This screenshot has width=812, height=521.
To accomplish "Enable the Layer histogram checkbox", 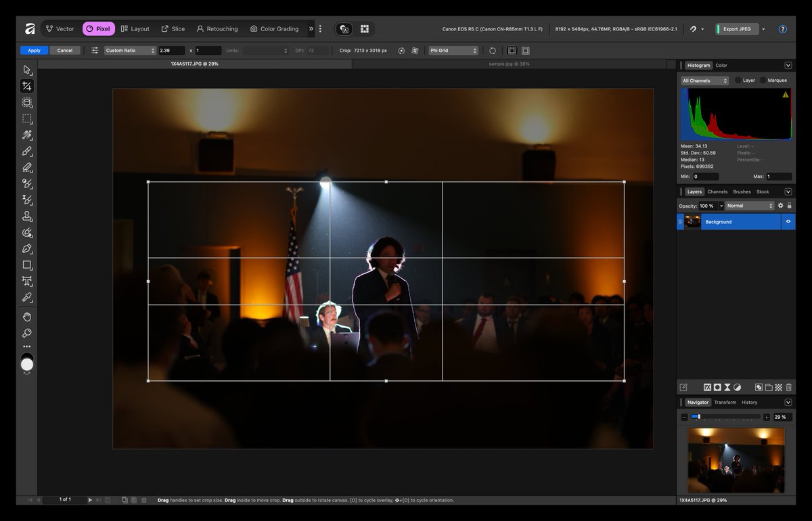I will point(738,81).
